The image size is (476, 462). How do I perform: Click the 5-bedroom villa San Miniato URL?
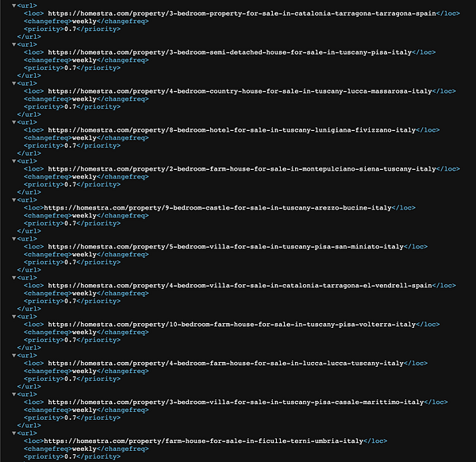226,247
